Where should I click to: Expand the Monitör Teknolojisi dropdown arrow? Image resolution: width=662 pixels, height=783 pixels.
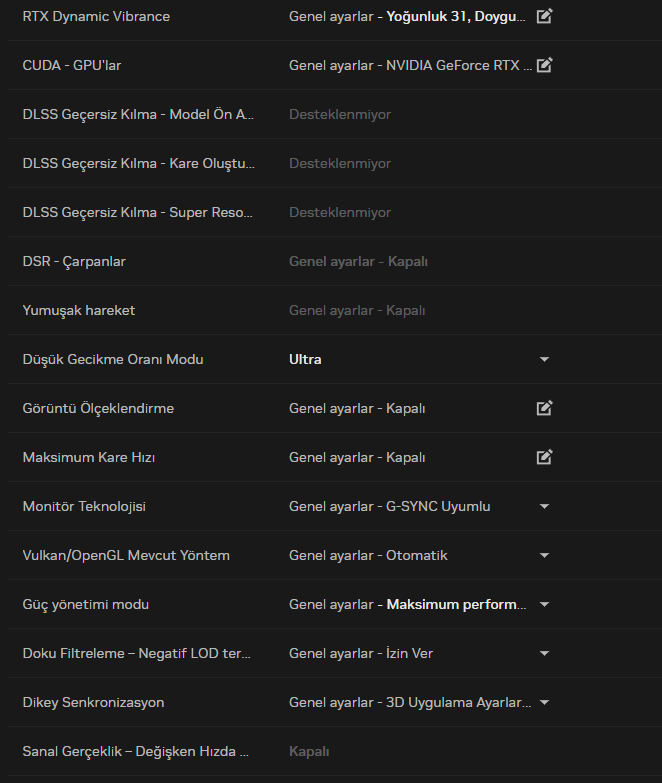pyautogui.click(x=544, y=506)
